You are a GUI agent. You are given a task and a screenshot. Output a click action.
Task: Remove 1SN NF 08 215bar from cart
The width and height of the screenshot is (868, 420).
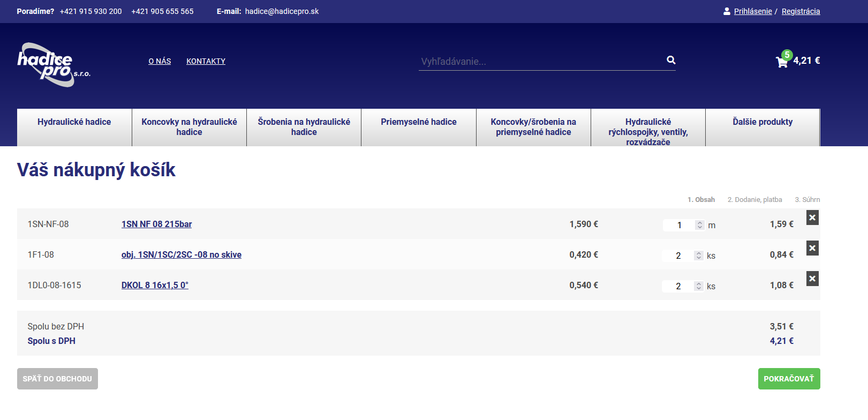[812, 217]
